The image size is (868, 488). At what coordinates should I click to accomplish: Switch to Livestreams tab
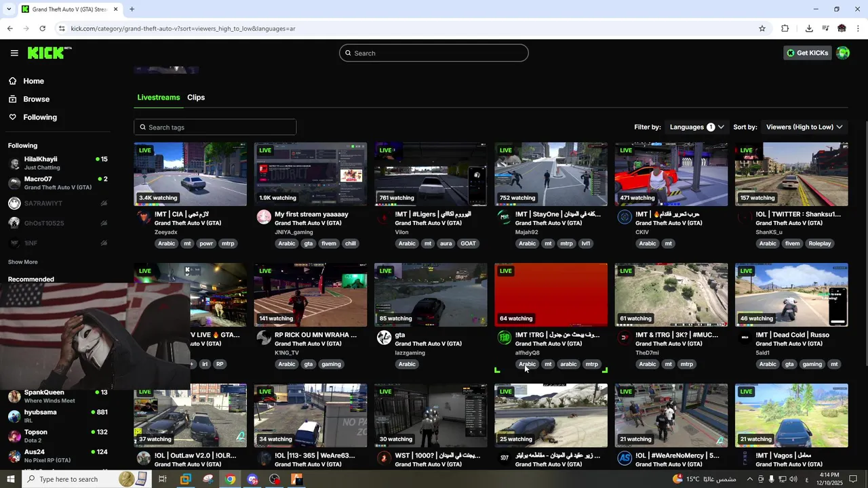[159, 98]
